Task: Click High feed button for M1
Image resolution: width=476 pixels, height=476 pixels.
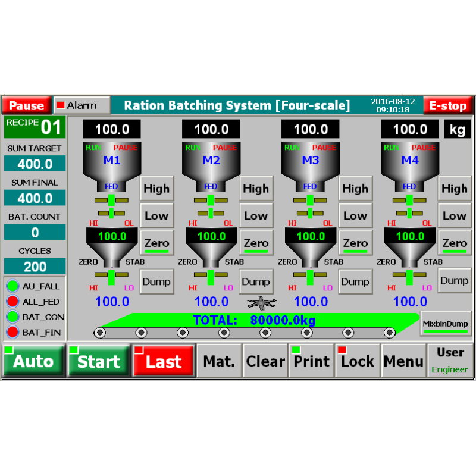Action: [156, 189]
